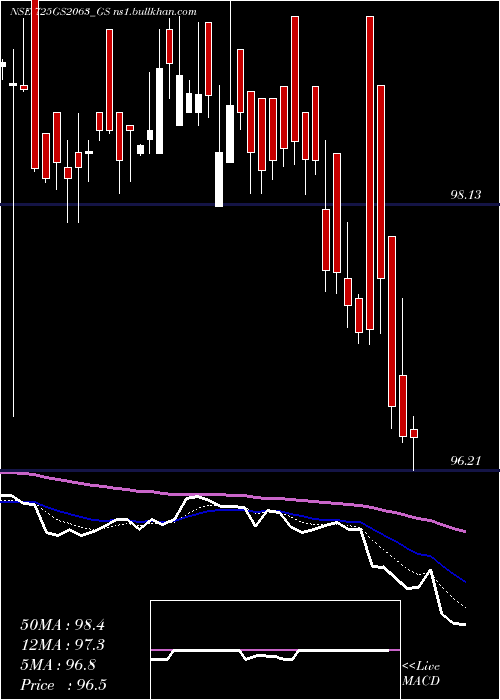Click the <<Live MACD label
Image resolution: width=500 pixels, height=700 pixels.
421,674
